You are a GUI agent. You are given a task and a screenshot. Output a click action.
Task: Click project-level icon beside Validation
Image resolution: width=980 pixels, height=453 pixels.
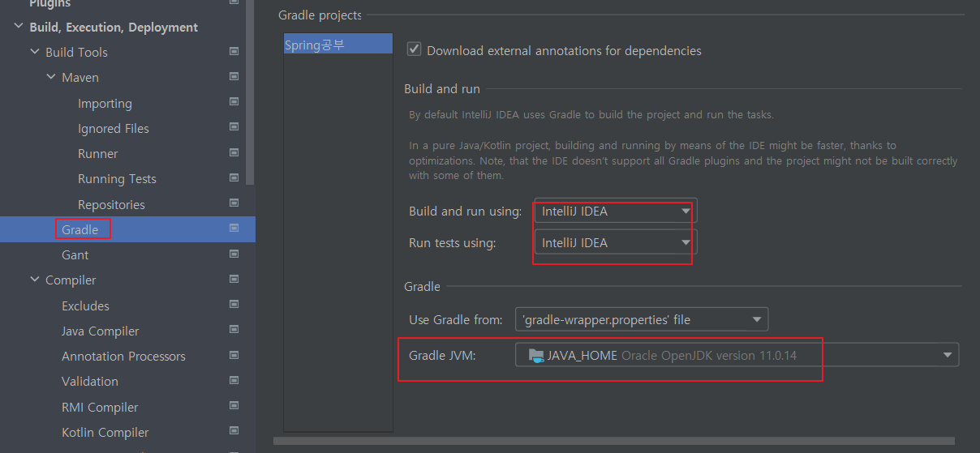[234, 379]
